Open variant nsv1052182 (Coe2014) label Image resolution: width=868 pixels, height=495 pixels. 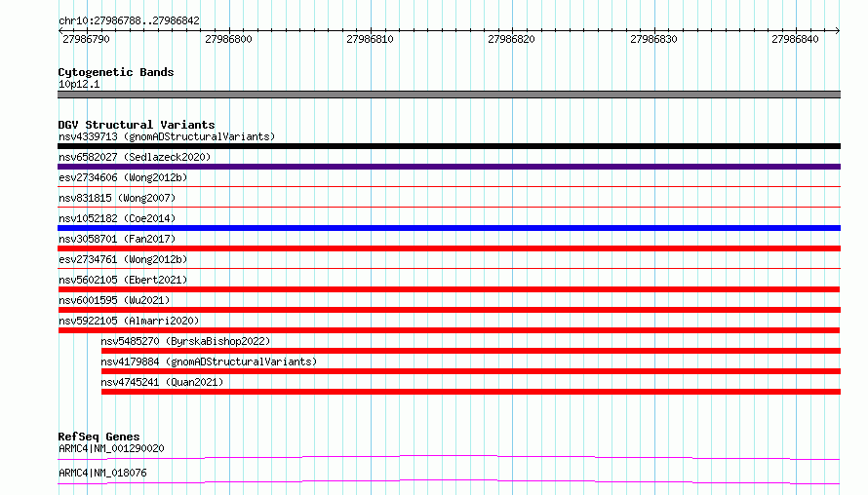point(117,218)
